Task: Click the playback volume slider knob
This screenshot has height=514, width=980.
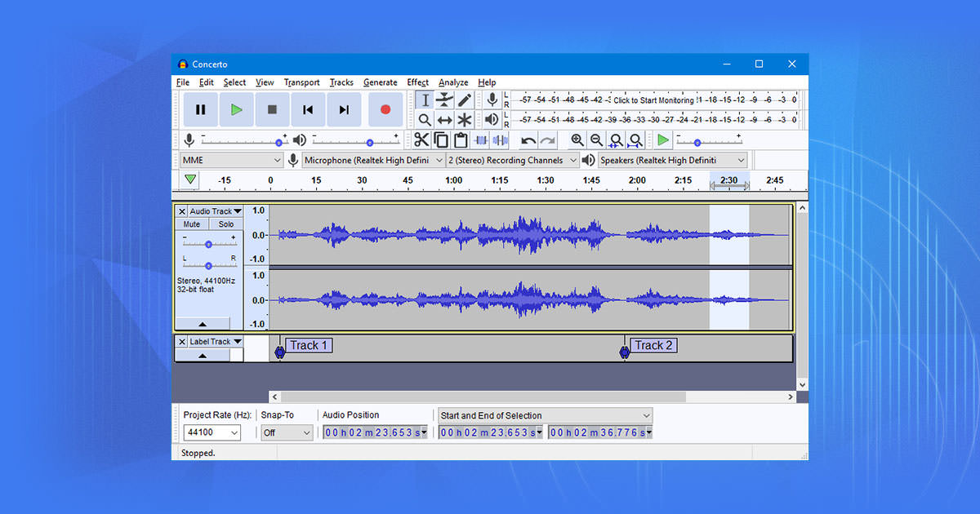Action: point(370,142)
